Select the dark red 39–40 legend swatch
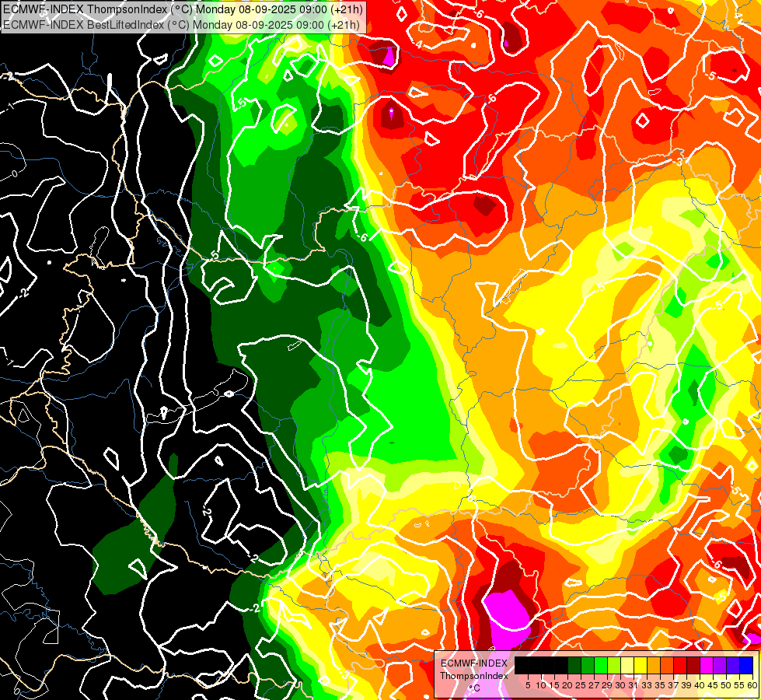Image resolution: width=761 pixels, height=700 pixels. point(693,665)
